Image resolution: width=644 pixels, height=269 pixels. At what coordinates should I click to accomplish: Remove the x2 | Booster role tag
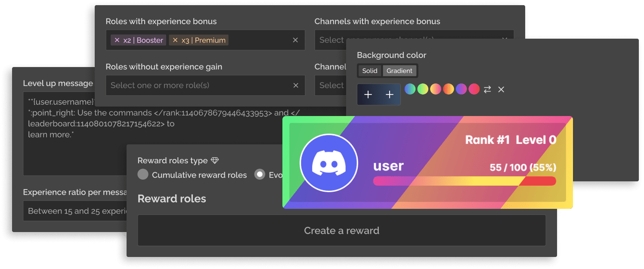coord(117,40)
